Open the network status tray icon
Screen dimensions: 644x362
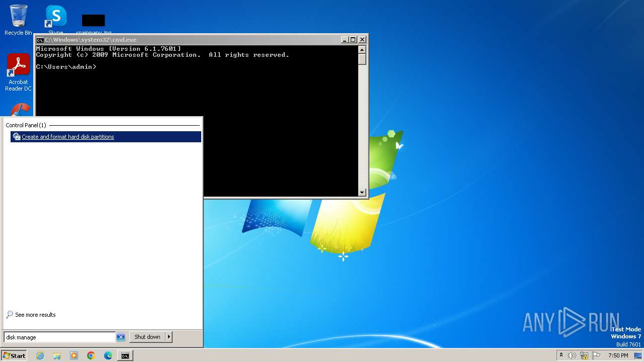click(584, 355)
